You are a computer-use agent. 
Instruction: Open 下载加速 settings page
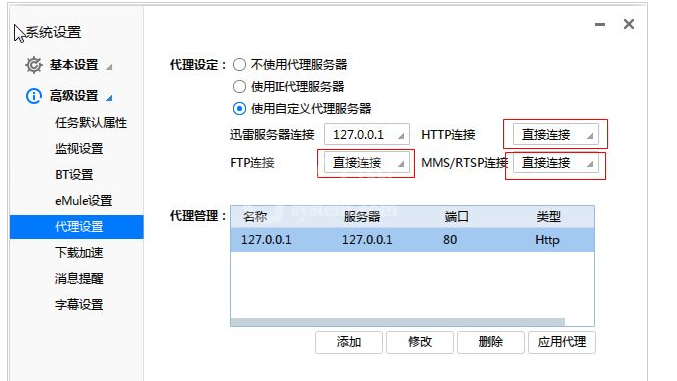79,253
